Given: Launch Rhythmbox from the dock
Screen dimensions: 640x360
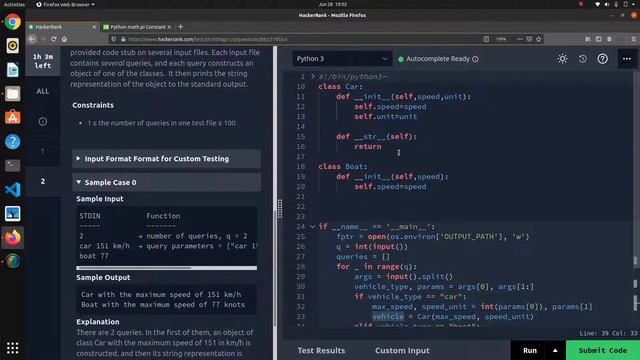Looking at the screenshot, I should [13, 46].
